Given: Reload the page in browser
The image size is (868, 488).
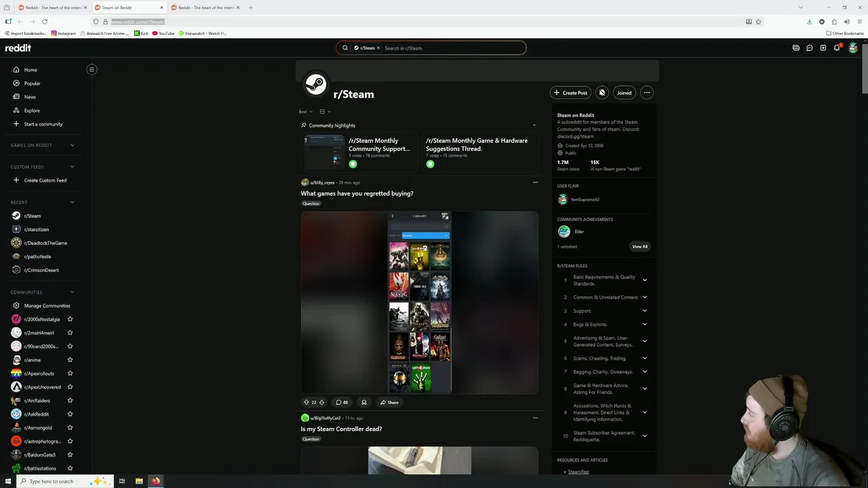Looking at the screenshot, I should 45,22.
